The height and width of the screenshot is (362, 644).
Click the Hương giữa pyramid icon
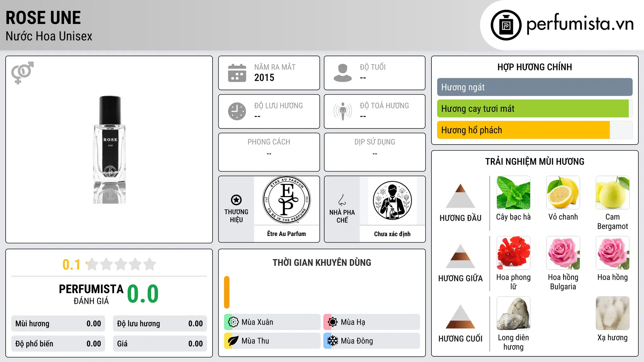coord(460,256)
